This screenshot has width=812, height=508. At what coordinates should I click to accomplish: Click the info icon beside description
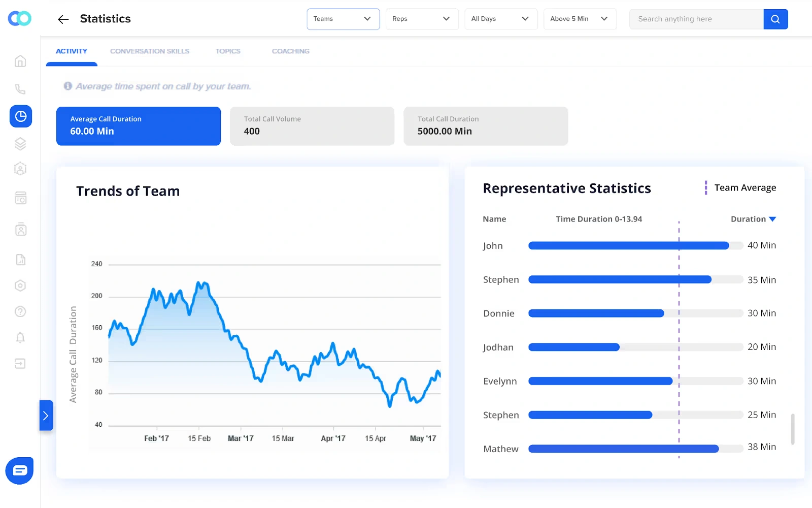pos(67,86)
